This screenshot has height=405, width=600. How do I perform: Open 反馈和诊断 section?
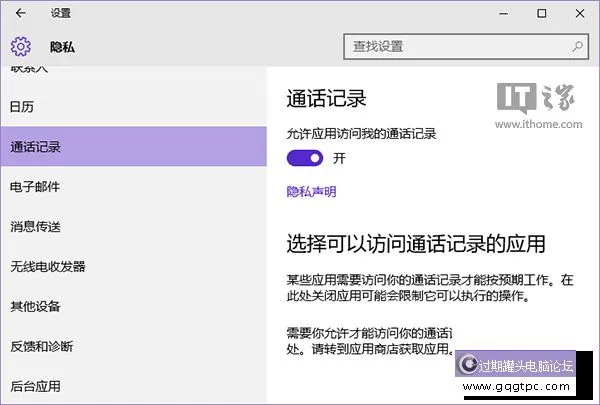click(41, 346)
